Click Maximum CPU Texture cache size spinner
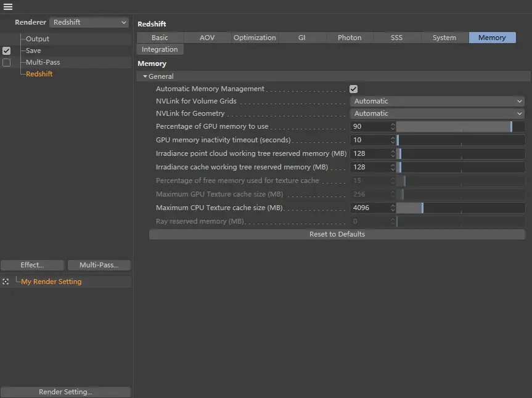 click(393, 208)
